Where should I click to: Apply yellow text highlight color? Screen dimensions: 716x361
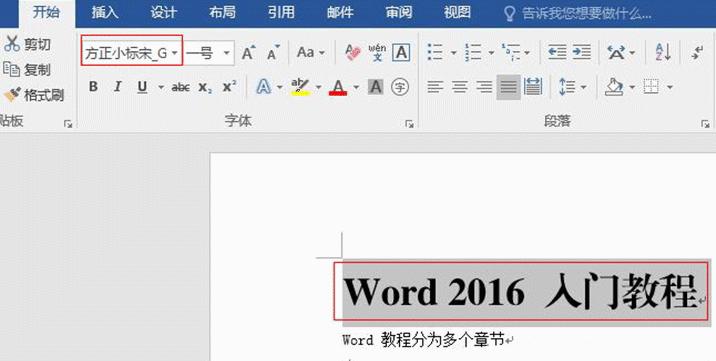[300, 87]
